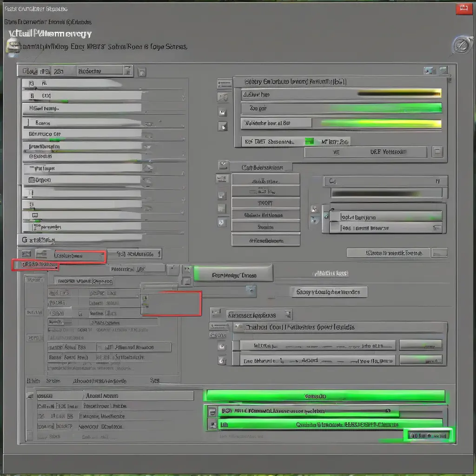Click the side button on the second row of the two-row list

pyautogui.click(x=420, y=360)
